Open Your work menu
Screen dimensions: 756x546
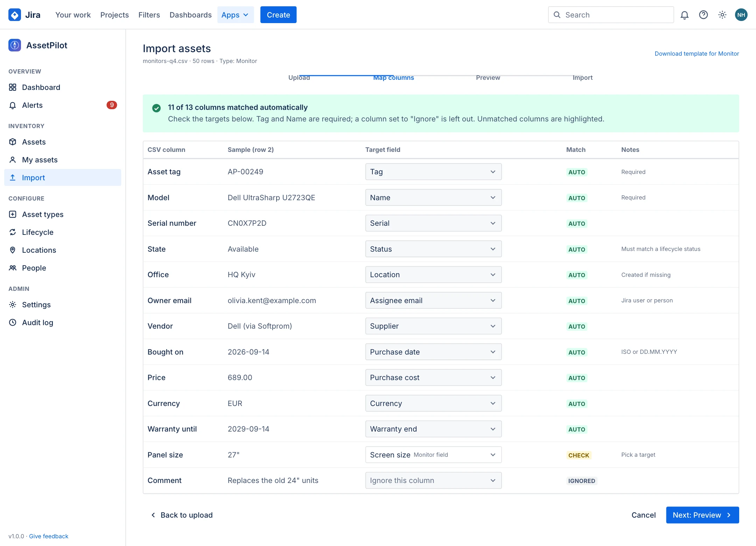tap(73, 15)
